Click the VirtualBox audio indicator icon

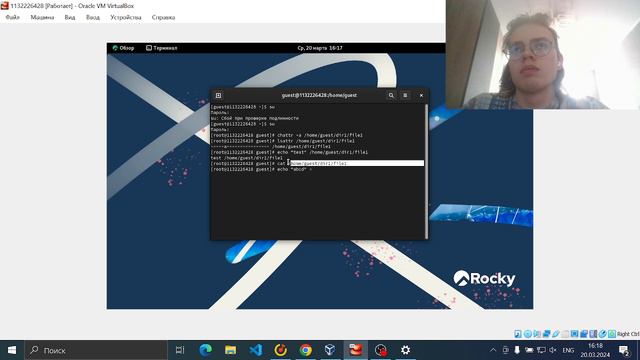point(537,334)
